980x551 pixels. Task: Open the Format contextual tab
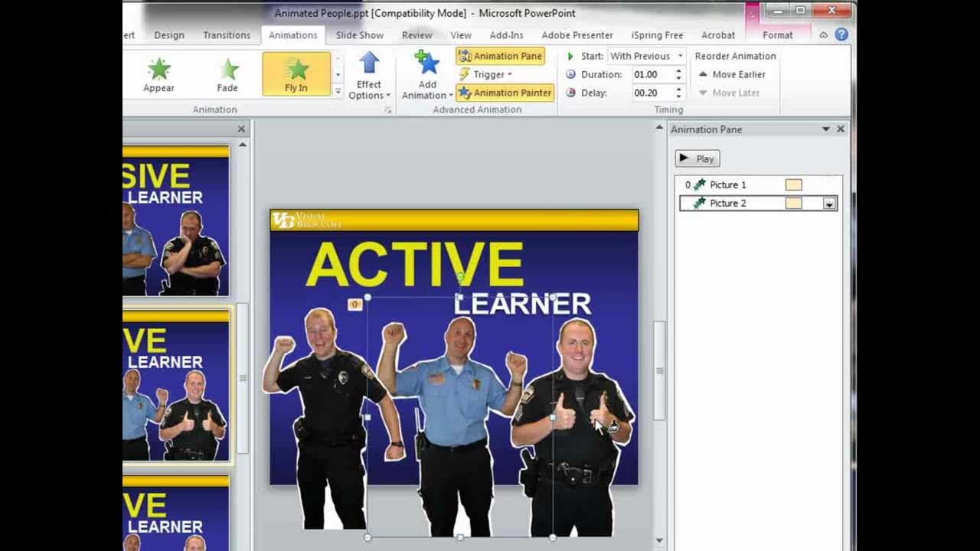coord(778,35)
